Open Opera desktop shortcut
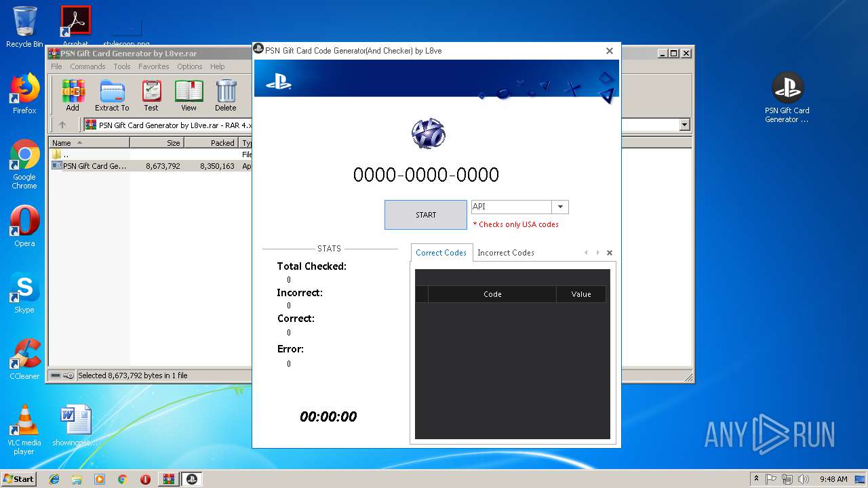The height and width of the screenshot is (488, 868). pyautogui.click(x=24, y=226)
